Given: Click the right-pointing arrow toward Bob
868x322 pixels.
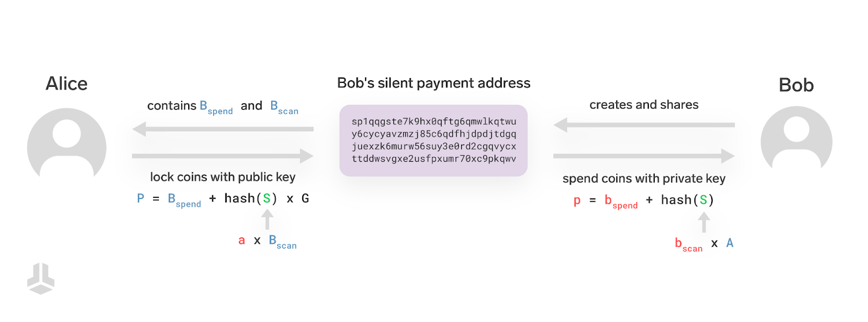Looking at the screenshot, I should tap(644, 156).
